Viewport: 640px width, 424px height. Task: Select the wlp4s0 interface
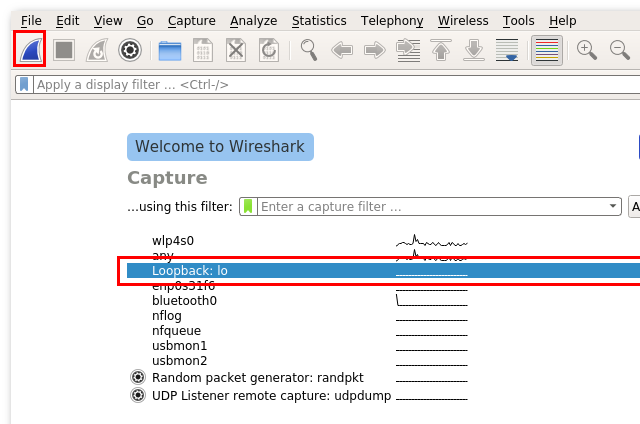pos(173,241)
